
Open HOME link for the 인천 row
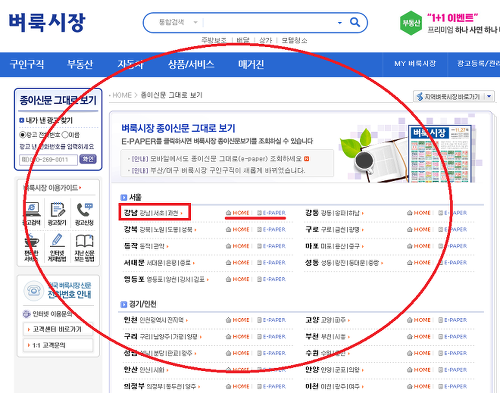click(238, 320)
